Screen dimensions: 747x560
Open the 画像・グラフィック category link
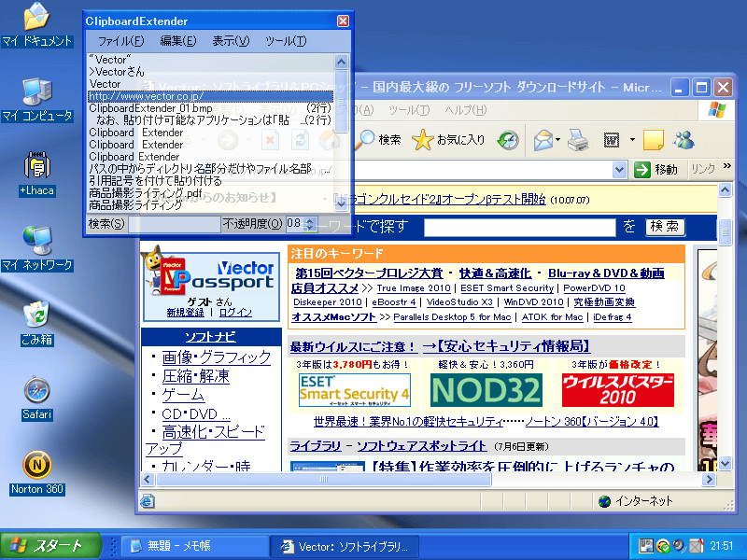coord(217,357)
